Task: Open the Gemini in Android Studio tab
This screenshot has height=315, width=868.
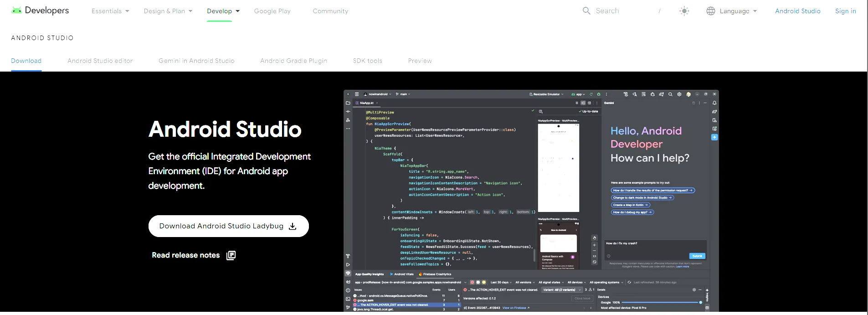Action: 196,61
